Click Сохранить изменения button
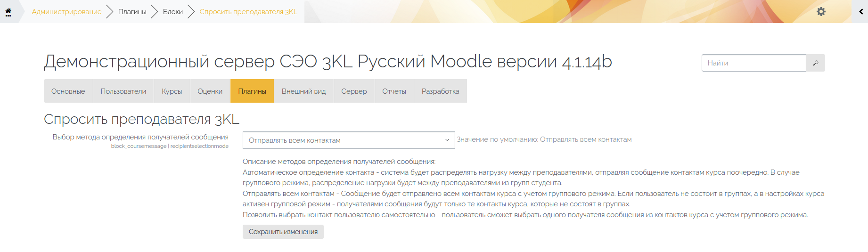The width and height of the screenshot is (868, 252). click(x=283, y=232)
